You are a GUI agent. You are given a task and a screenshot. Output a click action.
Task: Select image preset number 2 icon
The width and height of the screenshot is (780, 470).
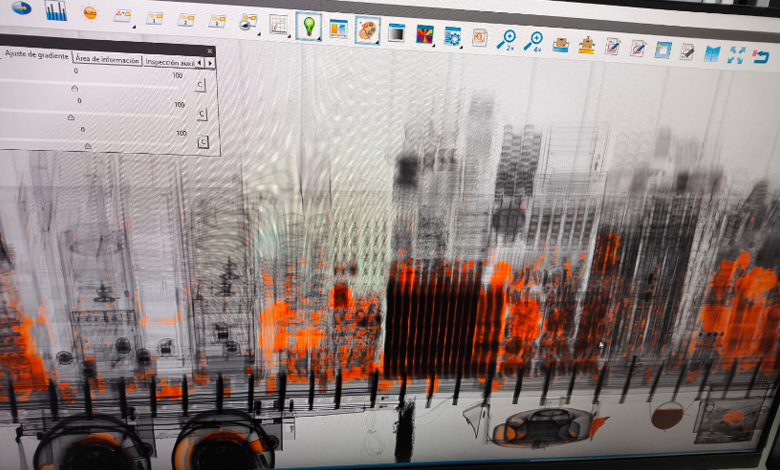tap(186, 20)
